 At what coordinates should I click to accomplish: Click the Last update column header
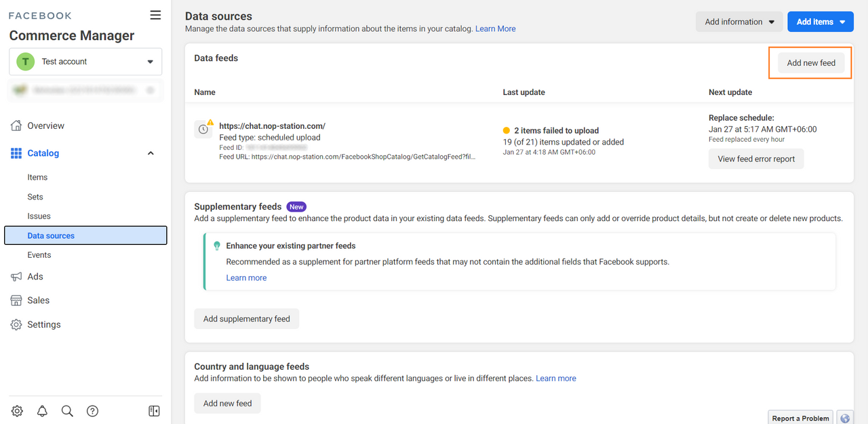tap(524, 92)
